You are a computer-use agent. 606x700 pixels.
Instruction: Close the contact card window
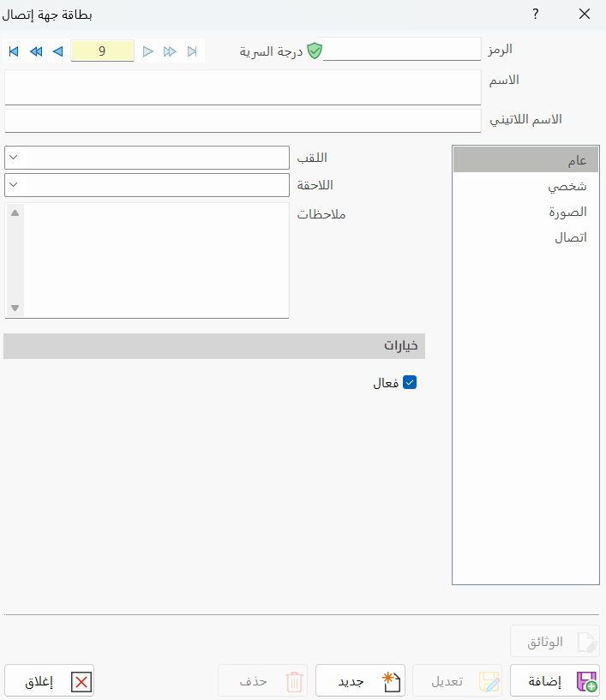click(x=585, y=14)
